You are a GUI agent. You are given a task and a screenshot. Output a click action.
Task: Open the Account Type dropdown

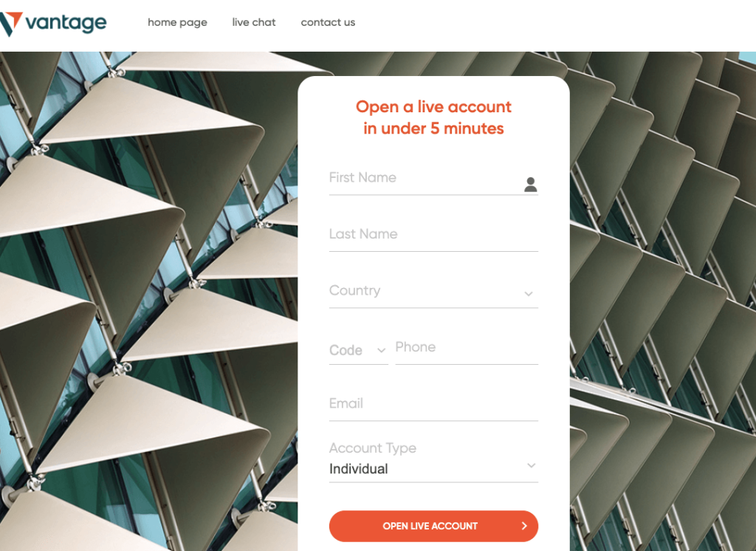433,461
